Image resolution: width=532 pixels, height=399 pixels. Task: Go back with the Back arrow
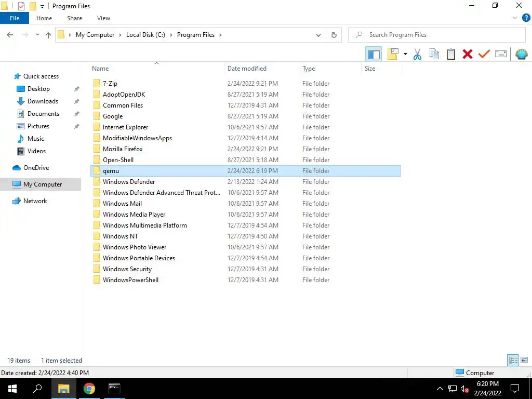pyautogui.click(x=10, y=35)
